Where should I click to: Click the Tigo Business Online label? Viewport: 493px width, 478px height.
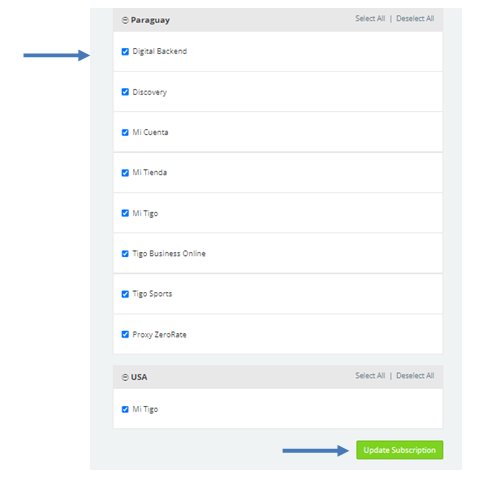tap(169, 254)
